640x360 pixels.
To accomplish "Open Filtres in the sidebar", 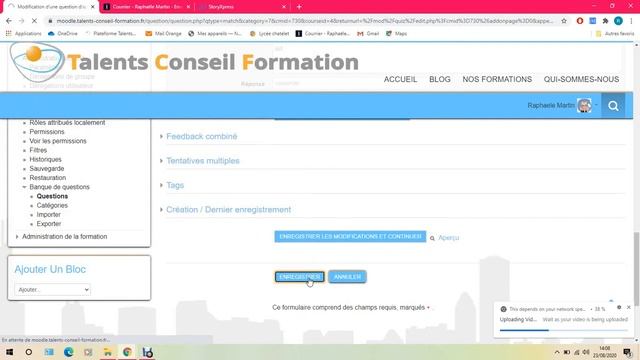I will coord(38,150).
